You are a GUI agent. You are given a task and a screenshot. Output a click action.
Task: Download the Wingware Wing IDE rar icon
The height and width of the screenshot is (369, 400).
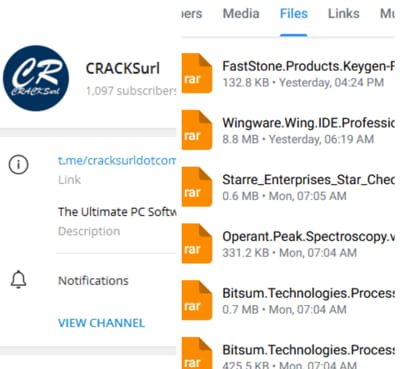(x=197, y=130)
